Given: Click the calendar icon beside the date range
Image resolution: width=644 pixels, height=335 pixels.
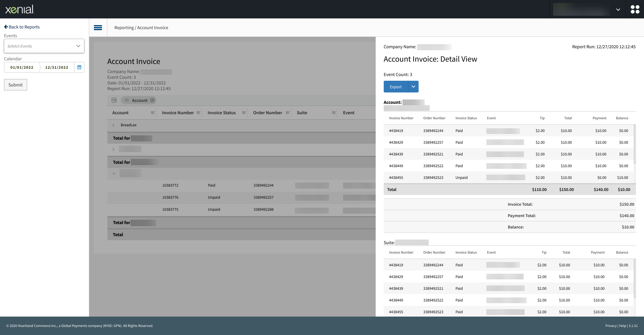Looking at the screenshot, I should [x=79, y=67].
